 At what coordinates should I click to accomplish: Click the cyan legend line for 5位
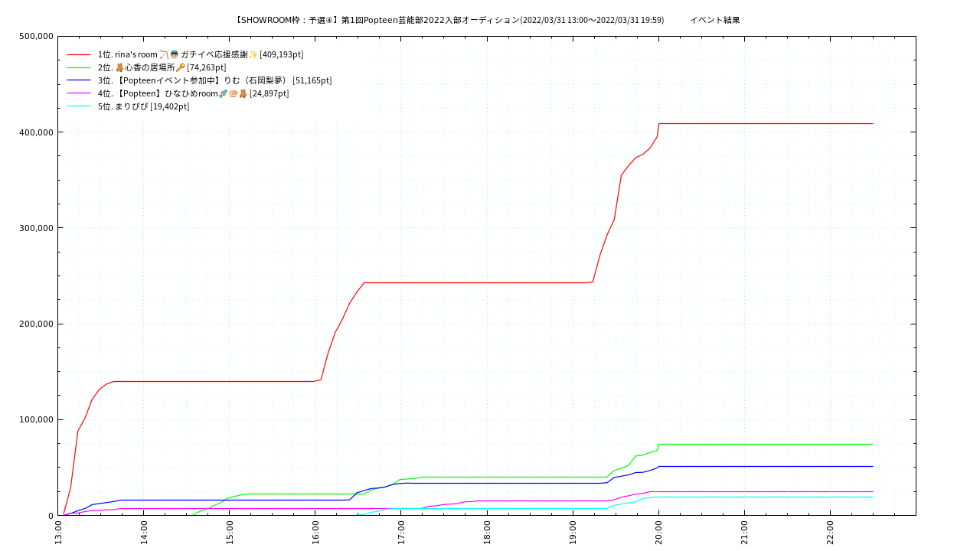click(79, 106)
